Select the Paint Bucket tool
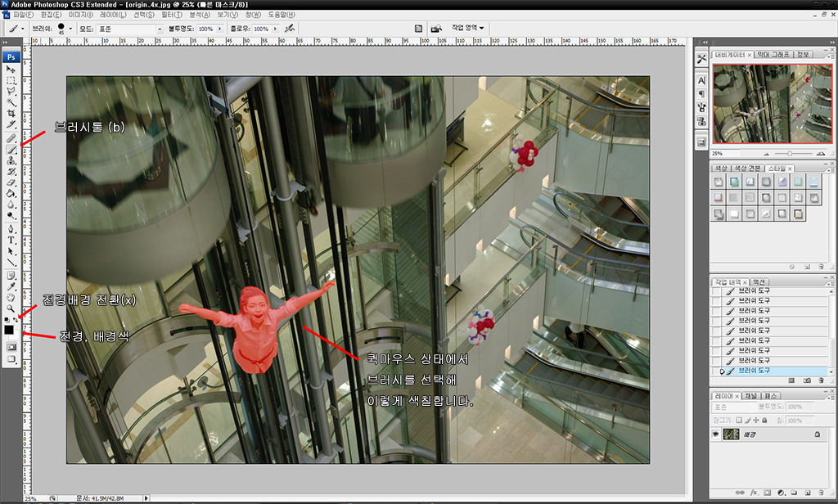 [x=11, y=193]
